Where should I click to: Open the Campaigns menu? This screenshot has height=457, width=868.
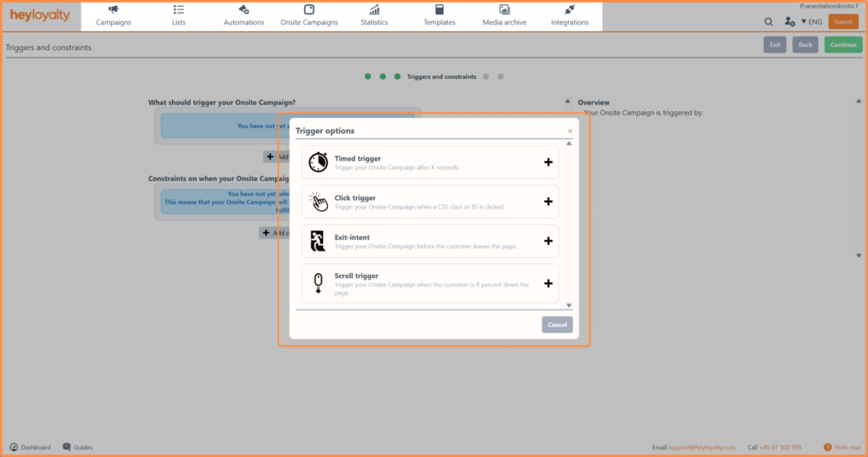click(x=114, y=16)
